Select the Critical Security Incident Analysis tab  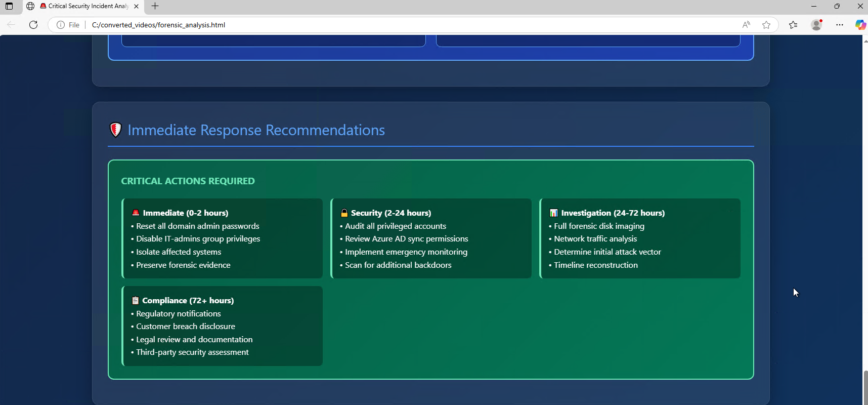pyautogui.click(x=83, y=6)
